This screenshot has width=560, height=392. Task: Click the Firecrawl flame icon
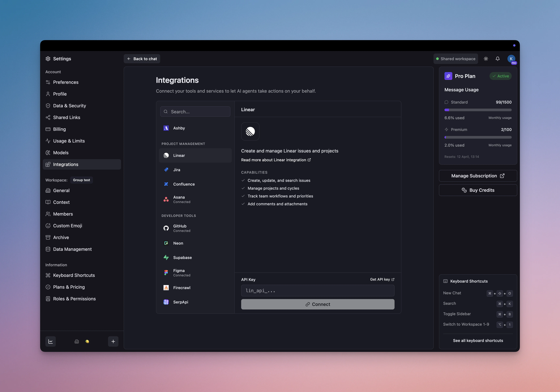pyautogui.click(x=166, y=288)
